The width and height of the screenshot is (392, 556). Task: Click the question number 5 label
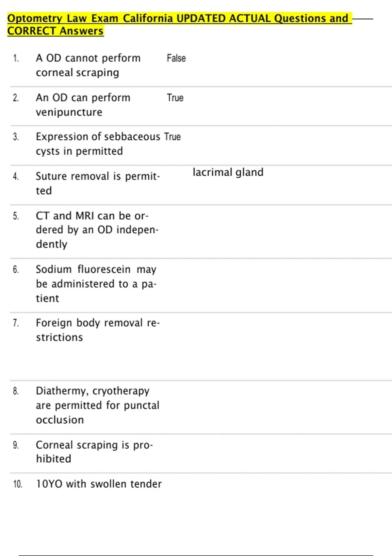16,216
